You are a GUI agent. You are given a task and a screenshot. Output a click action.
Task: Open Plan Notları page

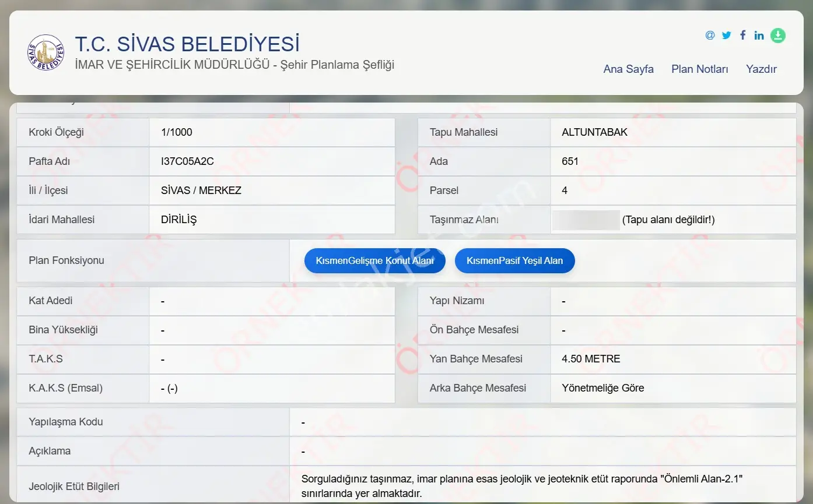(x=700, y=69)
